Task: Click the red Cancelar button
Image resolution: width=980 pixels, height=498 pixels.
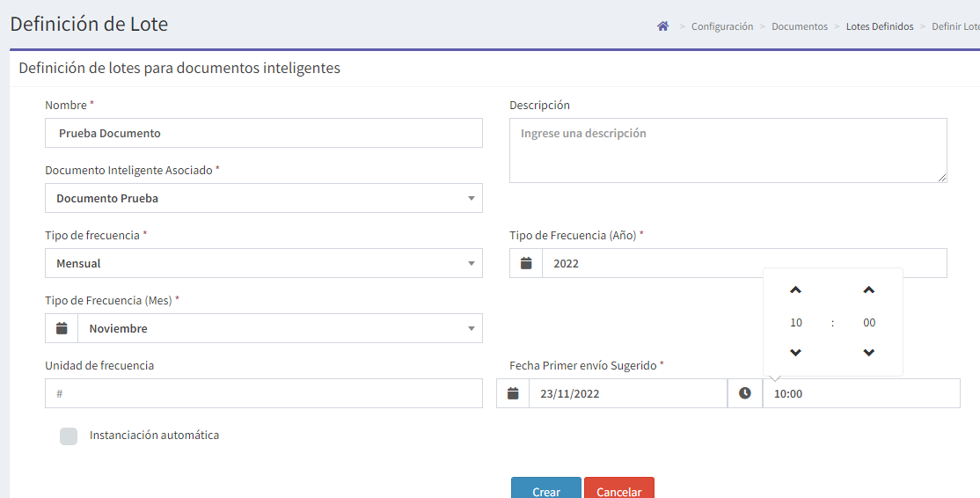Action: [x=619, y=488]
